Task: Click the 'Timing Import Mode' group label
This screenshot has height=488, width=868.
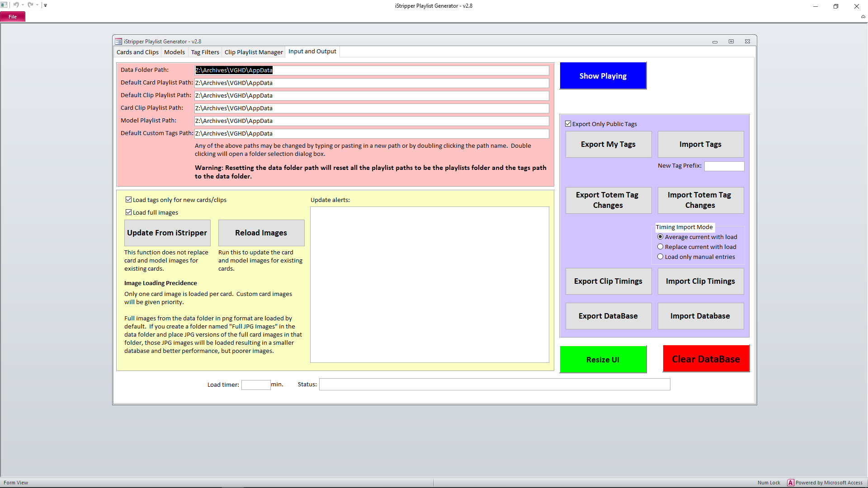Action: click(684, 227)
